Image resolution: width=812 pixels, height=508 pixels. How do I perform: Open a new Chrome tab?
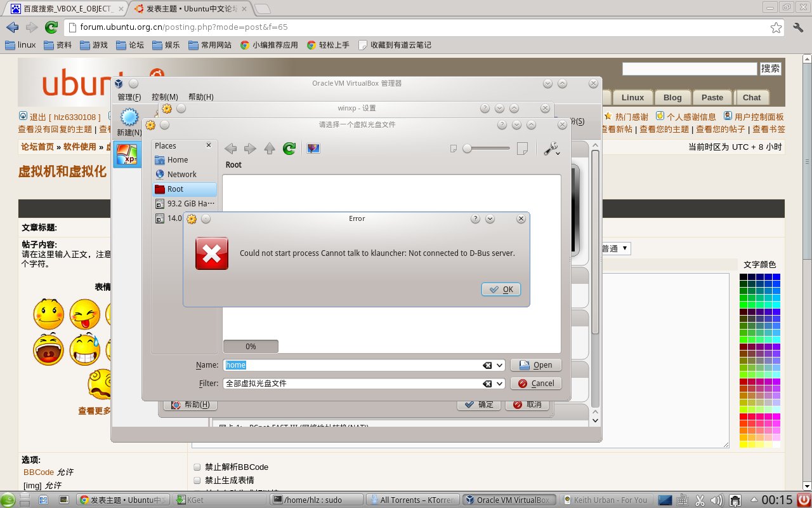262,8
